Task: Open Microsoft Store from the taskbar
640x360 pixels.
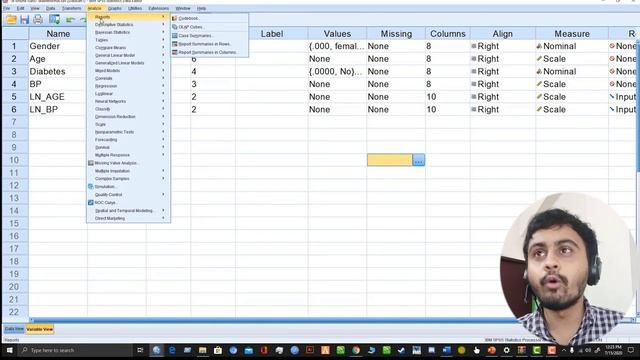Action: click(218, 350)
